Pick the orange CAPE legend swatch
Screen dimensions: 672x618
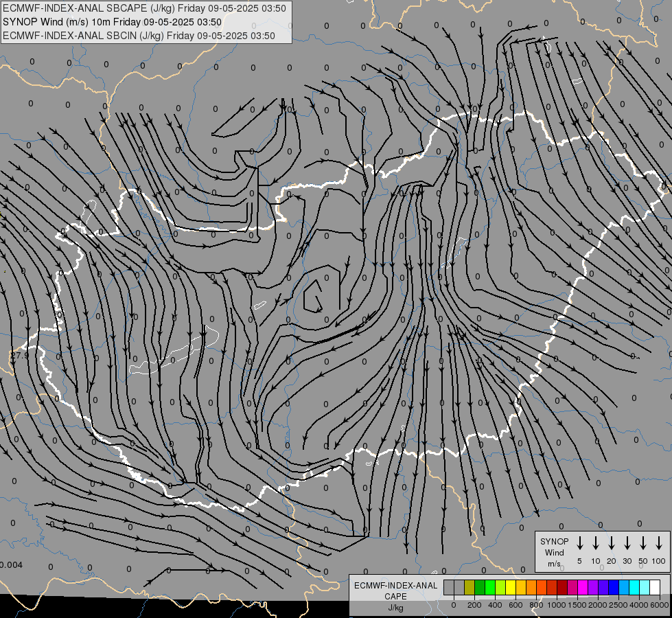(x=531, y=588)
